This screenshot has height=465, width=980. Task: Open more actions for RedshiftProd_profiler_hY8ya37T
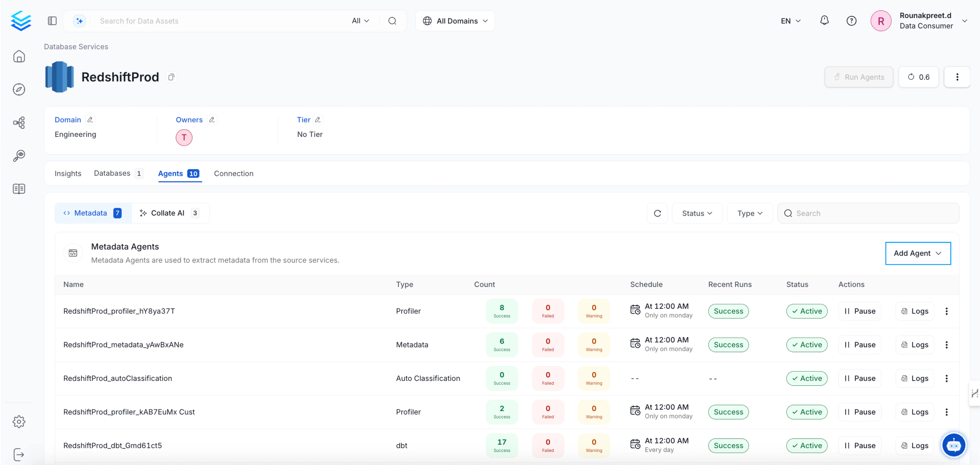pyautogui.click(x=946, y=311)
